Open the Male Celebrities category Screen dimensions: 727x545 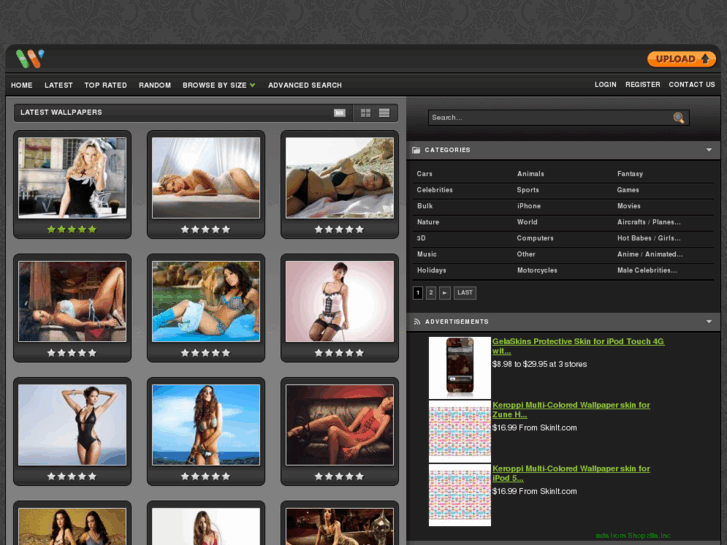(x=647, y=270)
